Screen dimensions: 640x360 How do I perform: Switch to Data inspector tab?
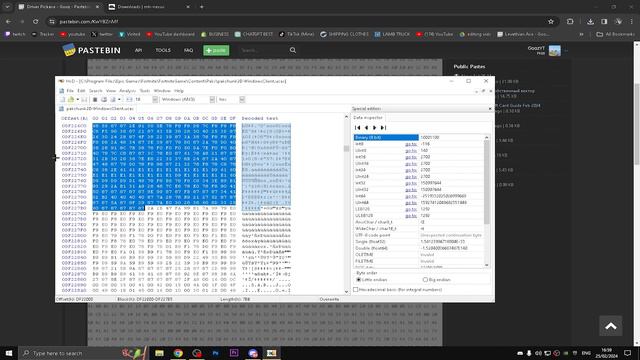click(x=368, y=118)
